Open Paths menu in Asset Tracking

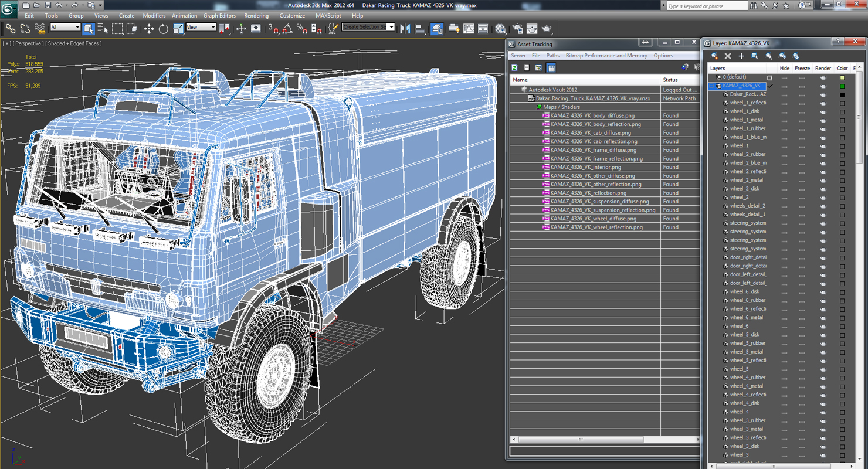(x=553, y=56)
